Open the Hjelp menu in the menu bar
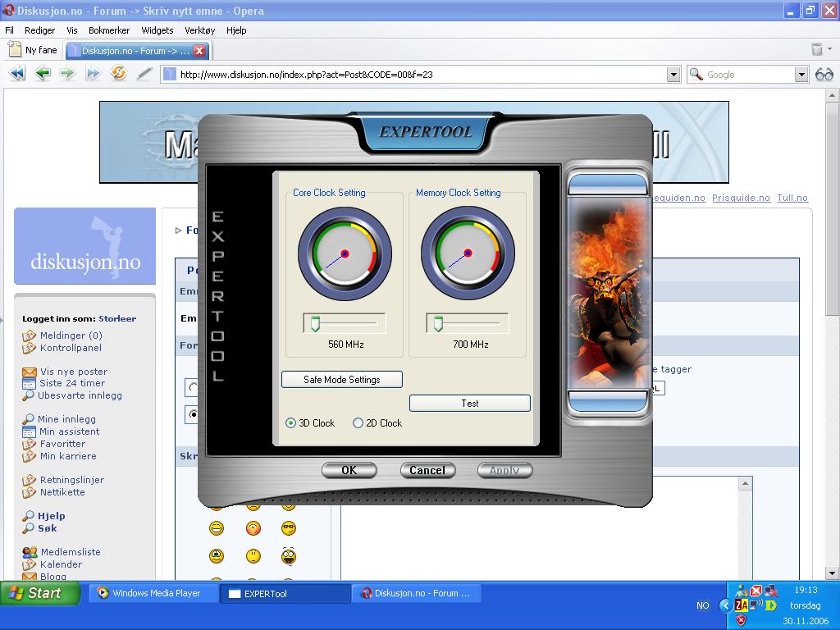Screen dimensions: 840x630 point(236,30)
